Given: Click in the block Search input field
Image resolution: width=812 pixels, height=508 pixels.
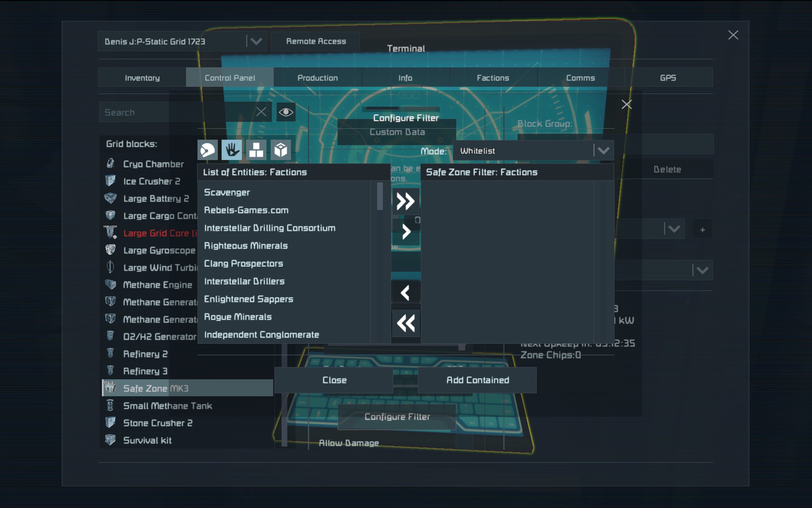Looking at the screenshot, I should click(176, 112).
